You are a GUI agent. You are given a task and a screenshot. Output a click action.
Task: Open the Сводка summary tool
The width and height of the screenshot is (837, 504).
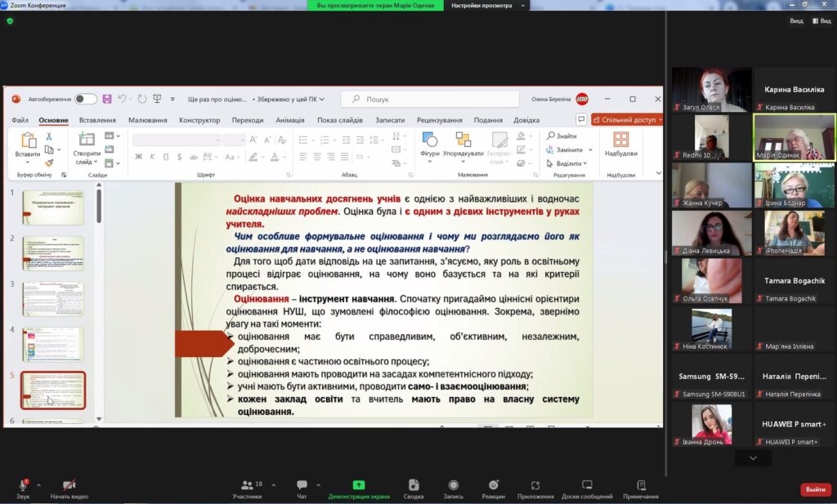click(414, 486)
